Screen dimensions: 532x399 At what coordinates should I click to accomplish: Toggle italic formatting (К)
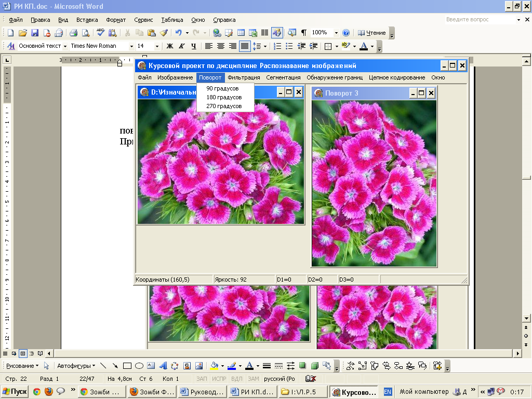point(181,46)
